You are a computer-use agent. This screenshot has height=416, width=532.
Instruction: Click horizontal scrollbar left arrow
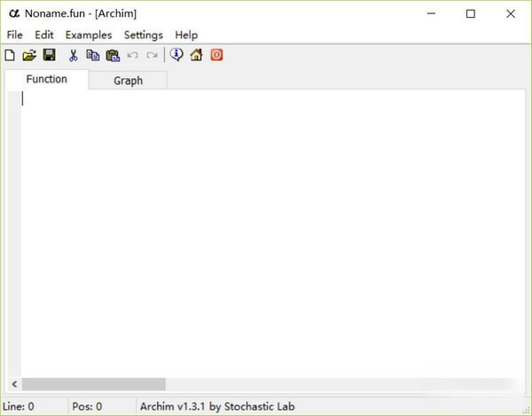point(14,384)
